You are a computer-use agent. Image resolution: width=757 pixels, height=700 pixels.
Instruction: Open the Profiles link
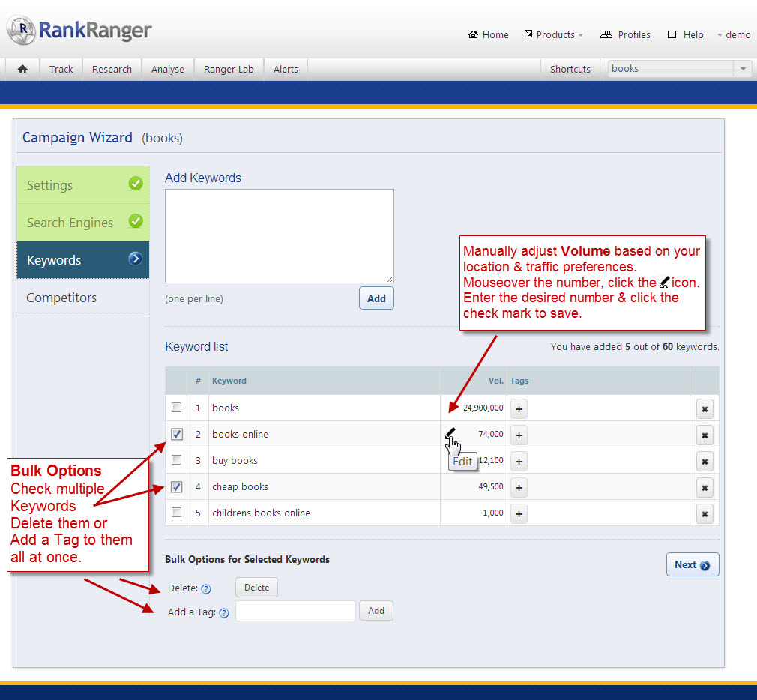click(626, 34)
